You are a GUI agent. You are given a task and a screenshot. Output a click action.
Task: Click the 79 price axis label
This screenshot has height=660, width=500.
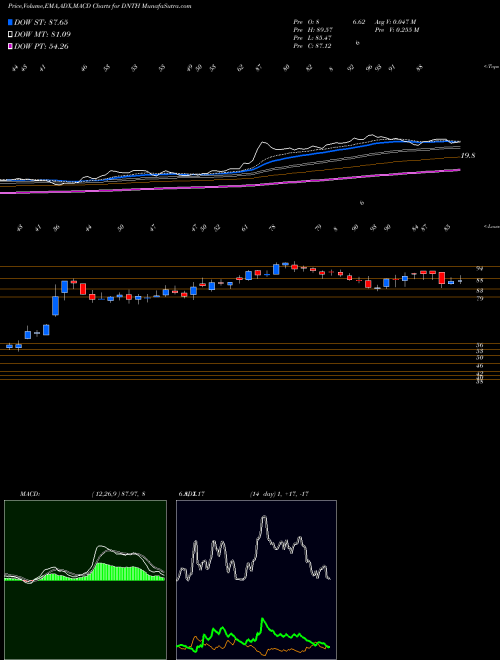coord(479,298)
